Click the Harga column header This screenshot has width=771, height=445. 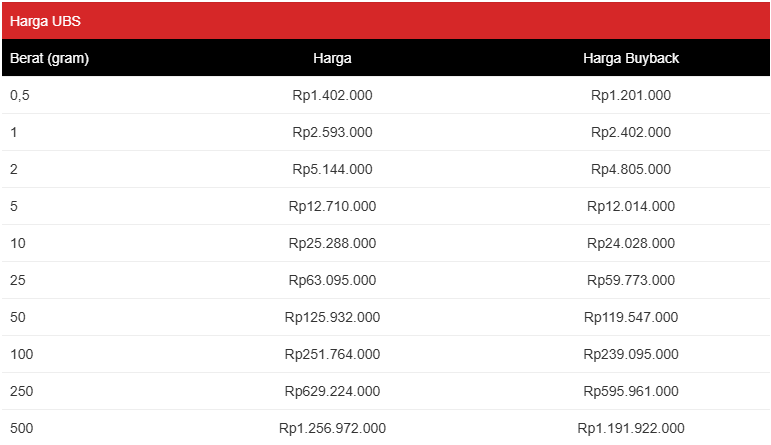(x=332, y=58)
